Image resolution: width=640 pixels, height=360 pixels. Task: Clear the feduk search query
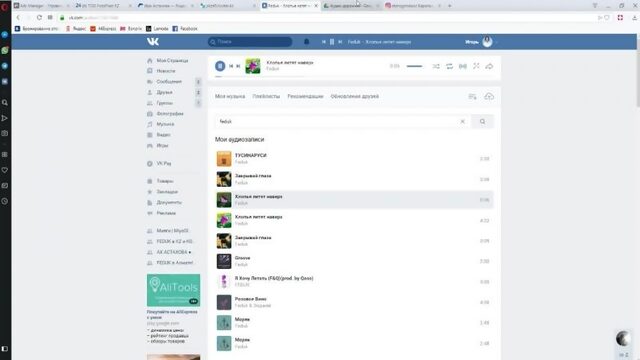(462, 122)
